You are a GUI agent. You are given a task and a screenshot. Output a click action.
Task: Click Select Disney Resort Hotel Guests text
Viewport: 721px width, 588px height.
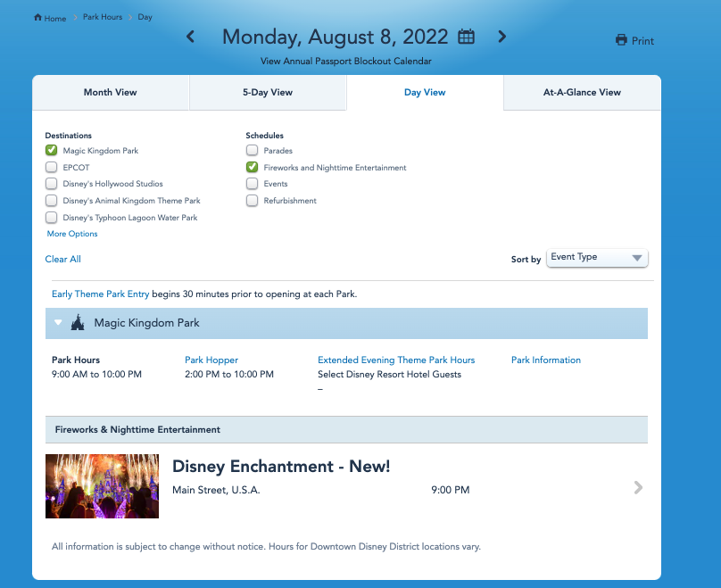[389, 374]
